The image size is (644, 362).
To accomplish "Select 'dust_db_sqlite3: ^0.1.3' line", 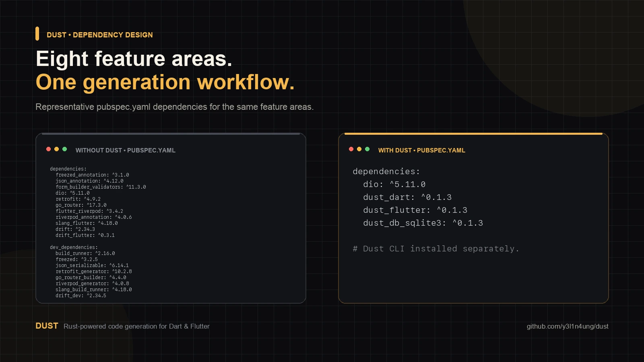I will [x=423, y=223].
